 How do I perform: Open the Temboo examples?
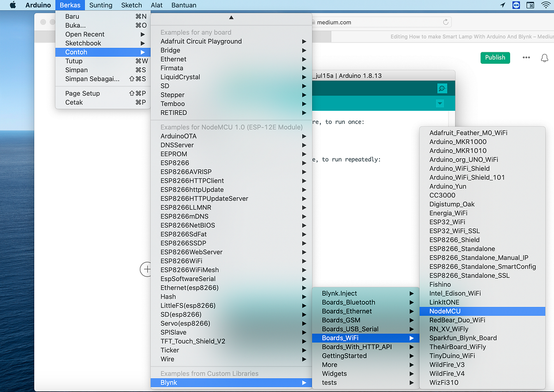(231, 104)
